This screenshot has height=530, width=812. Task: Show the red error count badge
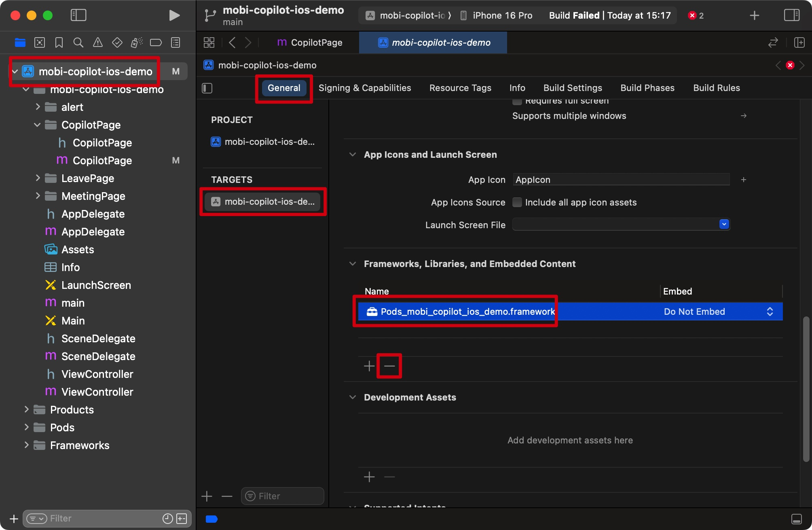click(696, 15)
